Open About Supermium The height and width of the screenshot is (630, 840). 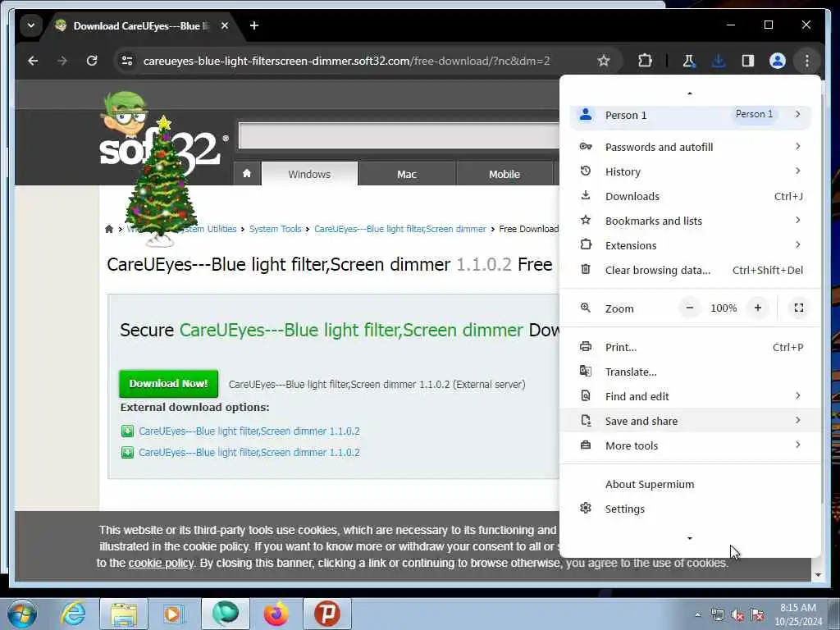690,484
